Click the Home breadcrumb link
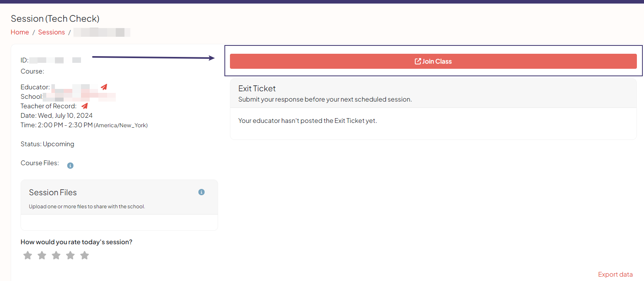Screen dimensions: 644x281 (20, 32)
